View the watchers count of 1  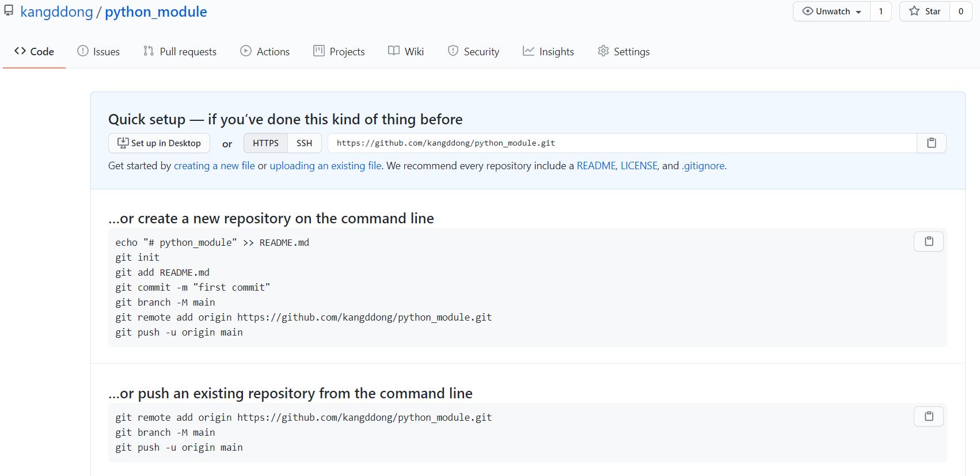point(880,12)
